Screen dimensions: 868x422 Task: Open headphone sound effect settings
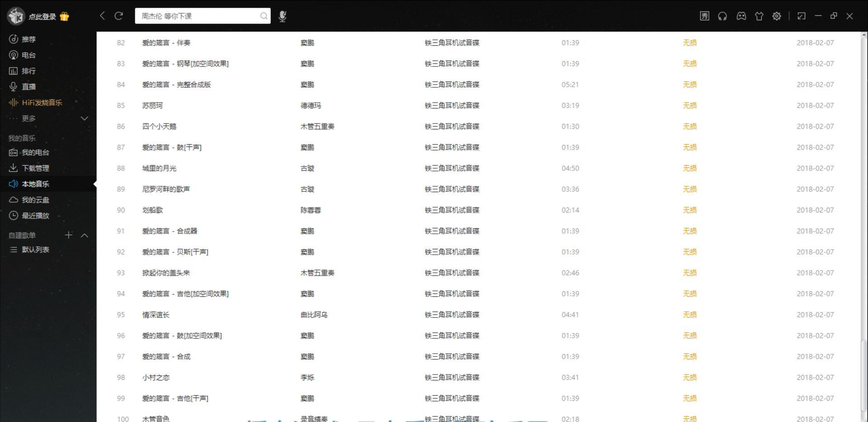[722, 16]
